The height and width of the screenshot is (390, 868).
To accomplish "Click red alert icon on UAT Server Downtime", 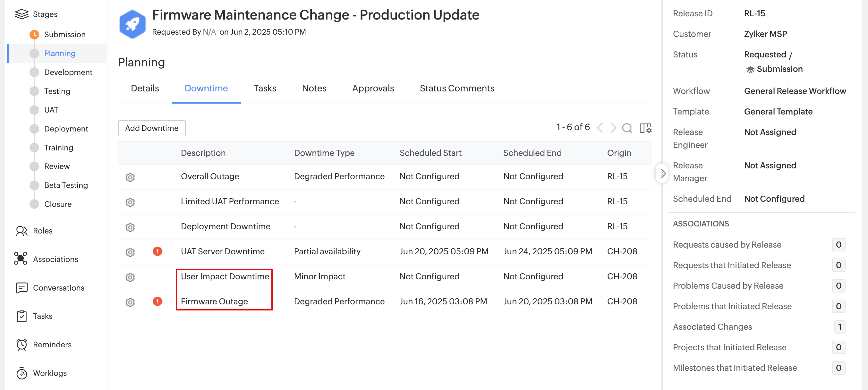I will coord(157,251).
